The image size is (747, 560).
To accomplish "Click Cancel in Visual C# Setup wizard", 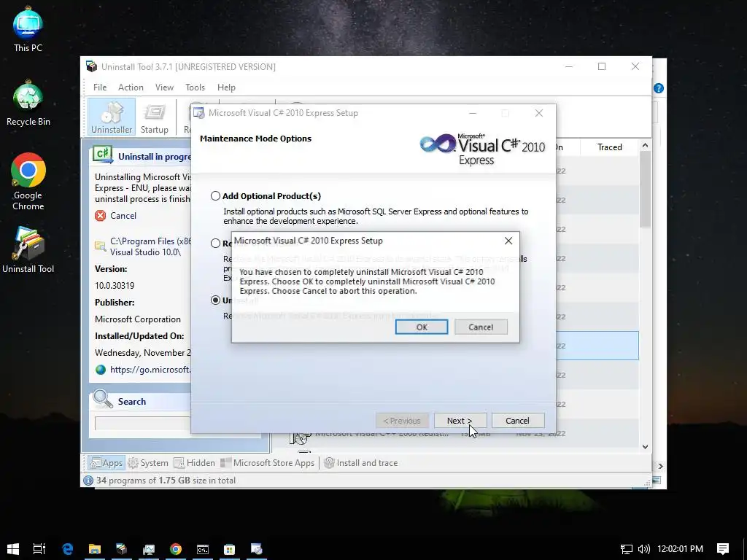I will tap(517, 421).
